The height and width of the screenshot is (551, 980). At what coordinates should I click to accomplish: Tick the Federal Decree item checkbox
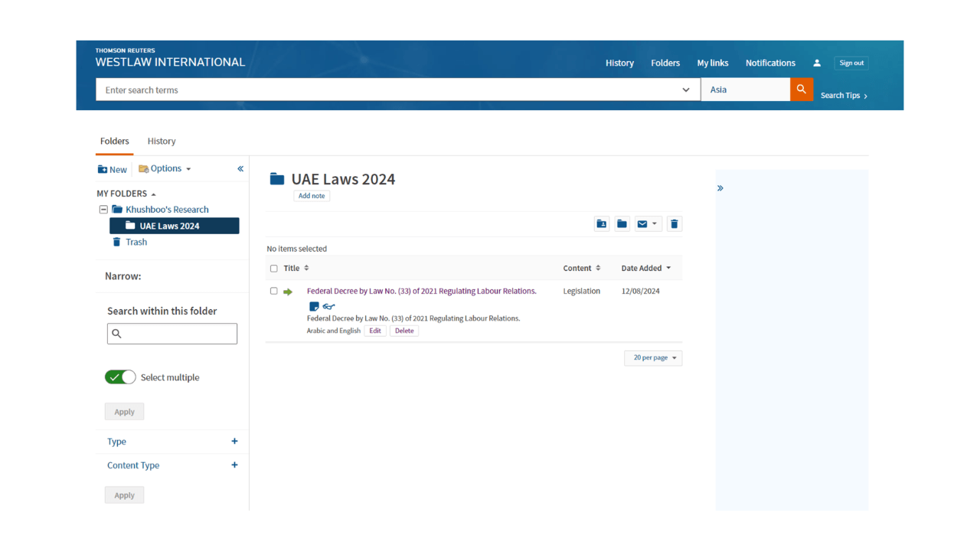[274, 292]
